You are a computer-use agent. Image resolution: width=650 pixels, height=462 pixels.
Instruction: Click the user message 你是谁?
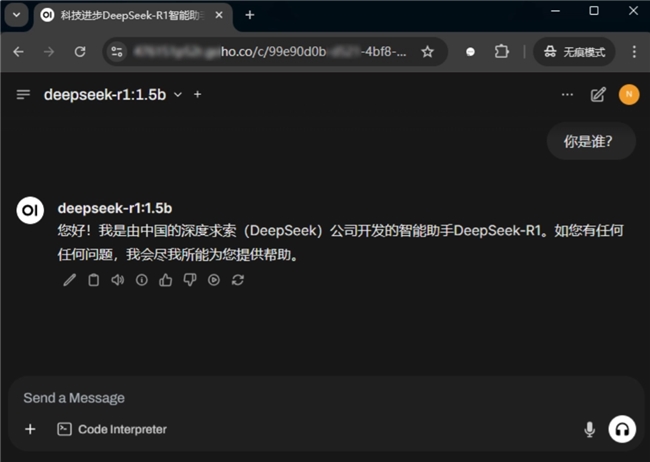point(591,141)
